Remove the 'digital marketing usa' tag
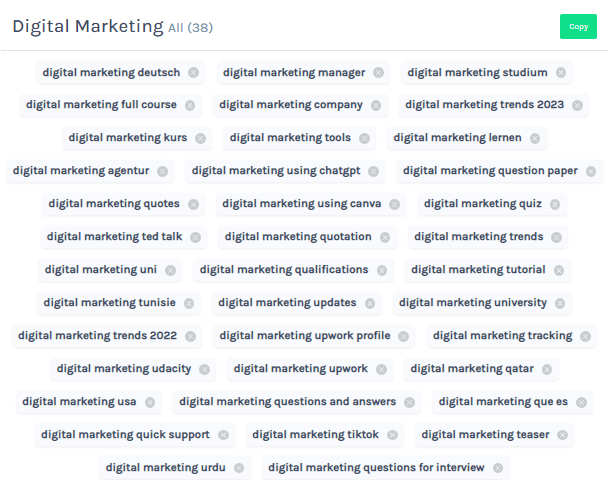The height and width of the screenshot is (480, 611). [x=150, y=402]
